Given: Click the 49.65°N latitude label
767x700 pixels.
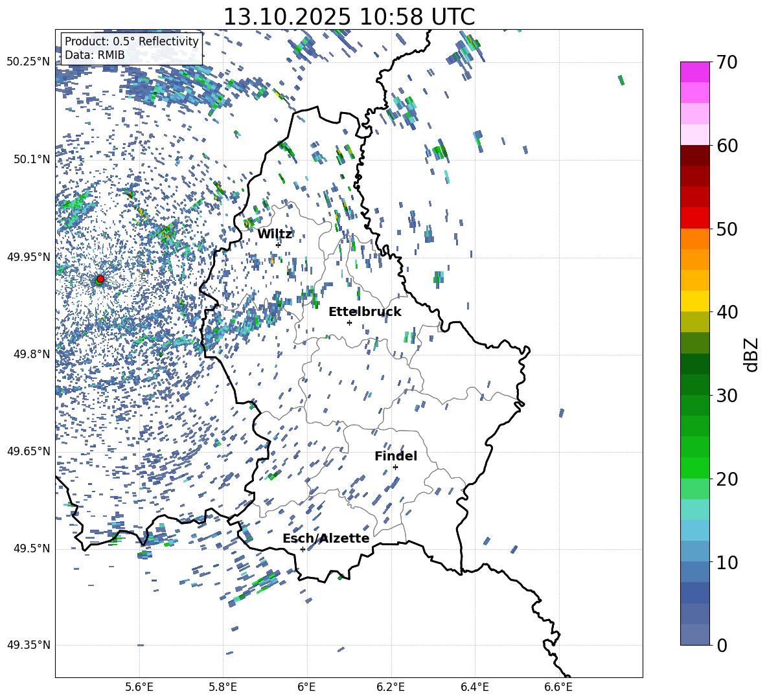Looking at the screenshot, I should click(29, 451).
